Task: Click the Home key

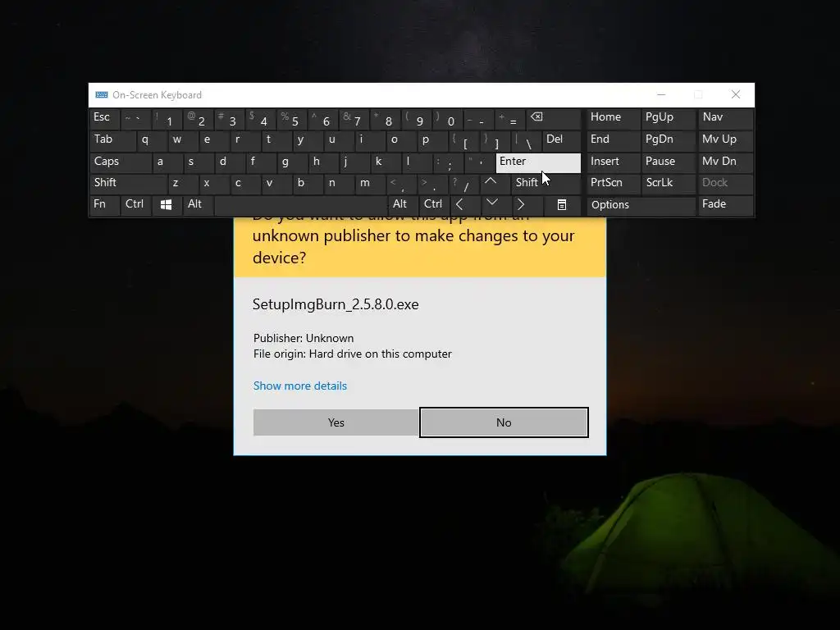Action: (614, 118)
